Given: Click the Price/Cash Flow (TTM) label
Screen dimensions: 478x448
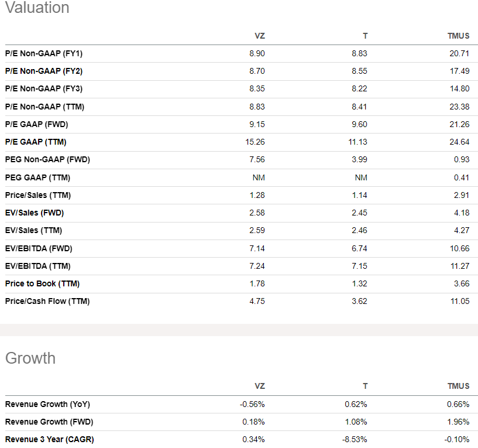Looking at the screenshot, I should pos(47,301).
